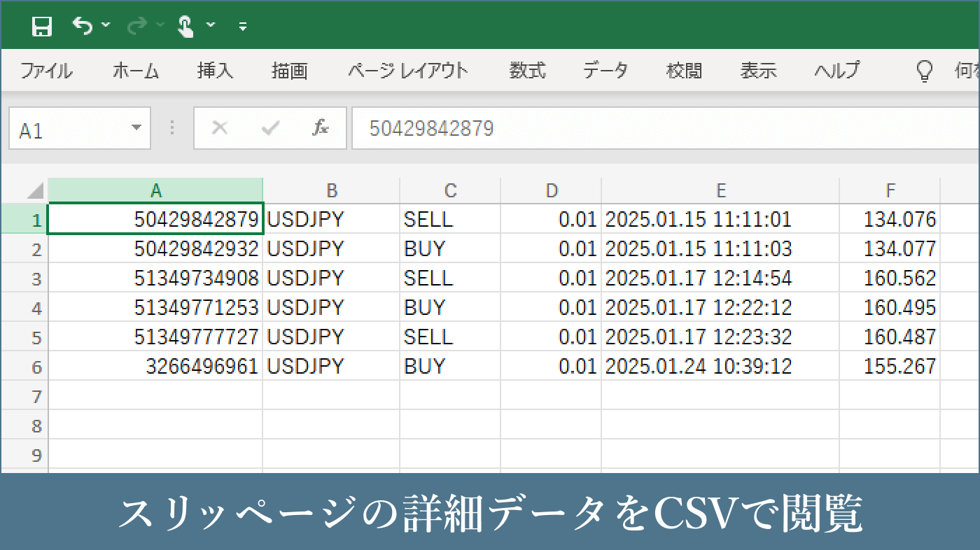Viewport: 980px width, 550px height.
Task: Click the lightbulb Tell Me icon
Action: [925, 71]
